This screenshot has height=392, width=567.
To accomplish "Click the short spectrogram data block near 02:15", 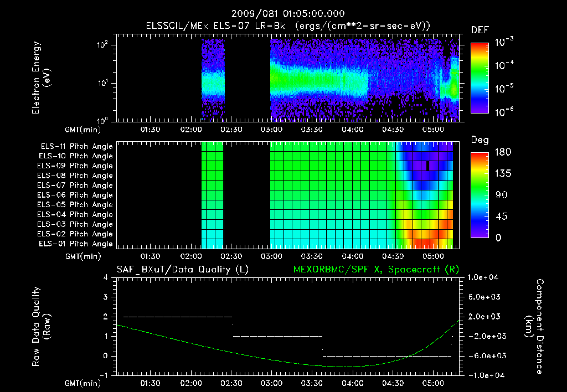I will coord(213,80).
